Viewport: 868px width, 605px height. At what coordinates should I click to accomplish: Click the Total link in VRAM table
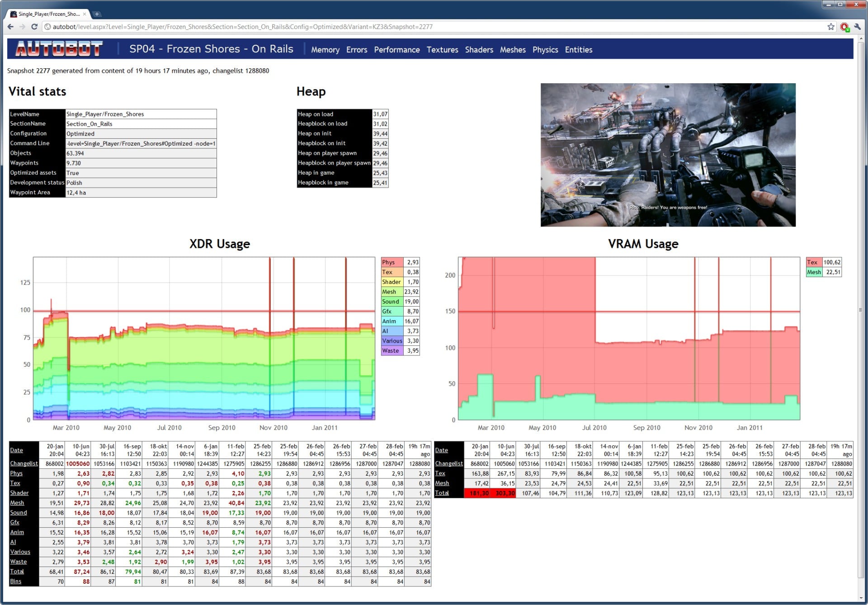pyautogui.click(x=442, y=493)
